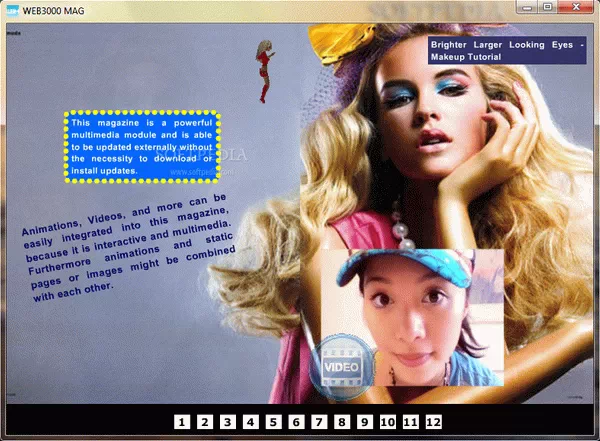Go to page 8
The image size is (600, 441).
click(x=342, y=423)
